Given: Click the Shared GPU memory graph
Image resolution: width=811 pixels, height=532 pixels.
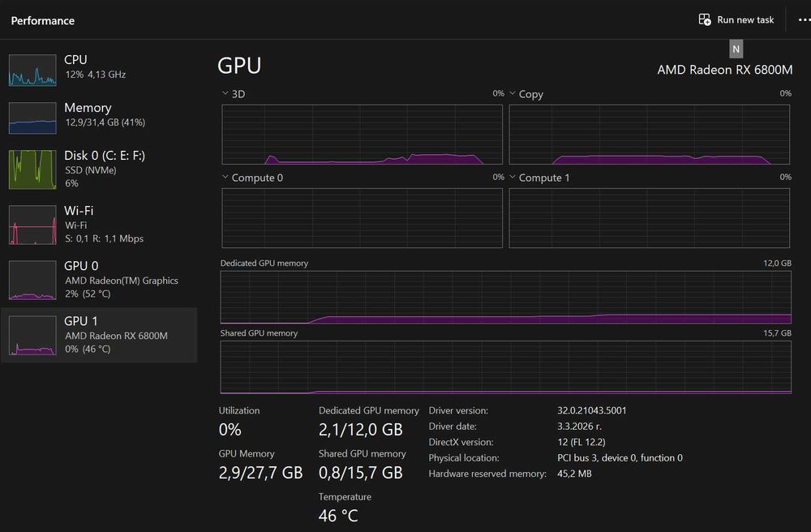Looking at the screenshot, I should pyautogui.click(x=506, y=367).
